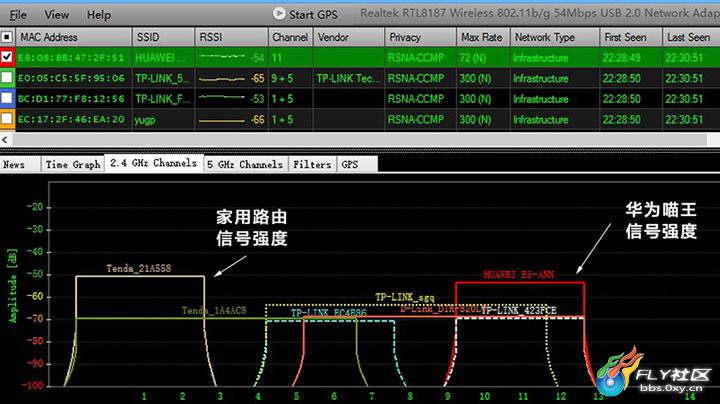720x404 pixels.
Task: Uncheck the HUAWEI network checkbox
Action: 7,57
